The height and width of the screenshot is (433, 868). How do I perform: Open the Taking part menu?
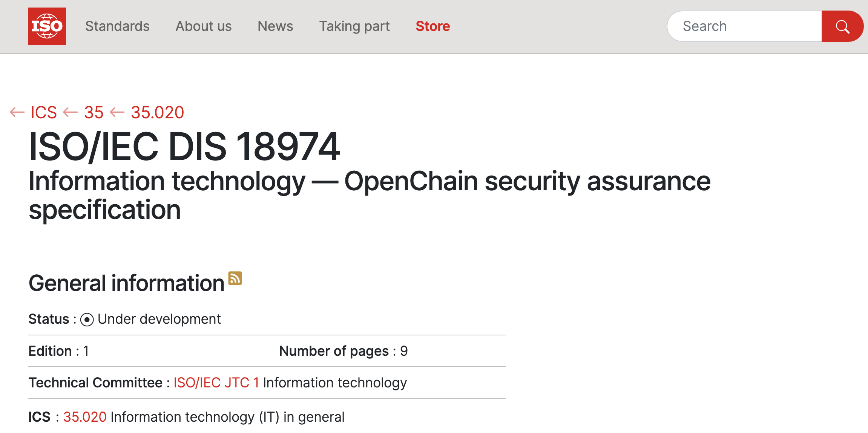coord(354,26)
